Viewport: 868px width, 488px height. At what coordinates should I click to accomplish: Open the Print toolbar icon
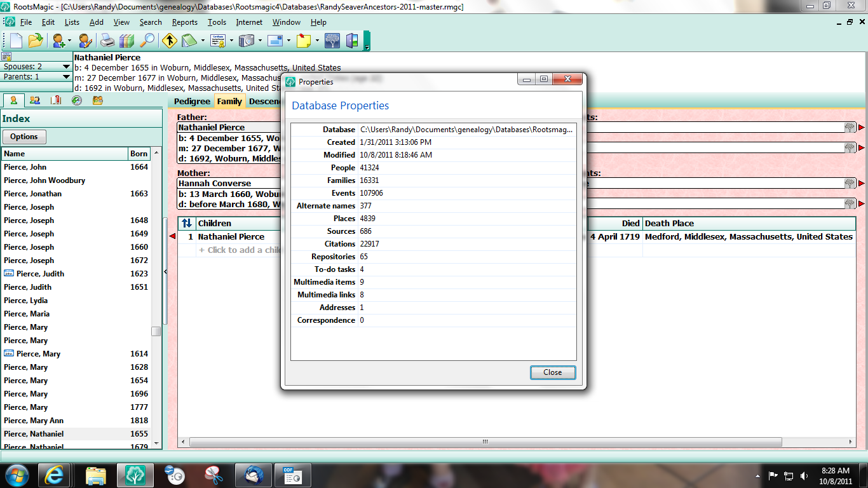(107, 40)
